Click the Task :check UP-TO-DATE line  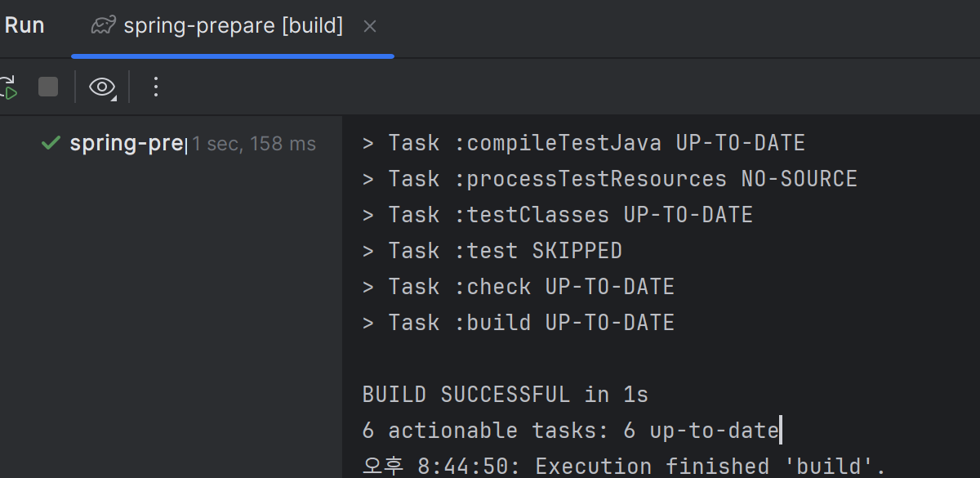[x=519, y=287]
